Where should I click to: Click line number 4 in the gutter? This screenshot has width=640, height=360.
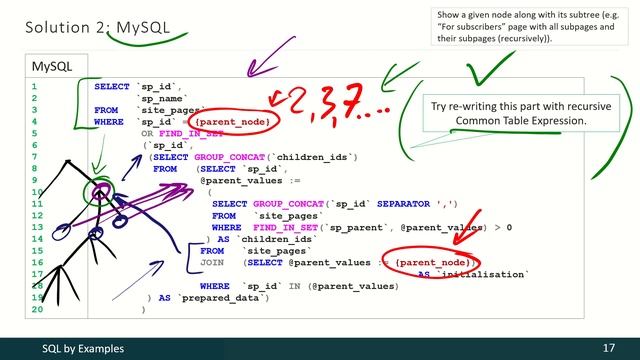(x=34, y=122)
